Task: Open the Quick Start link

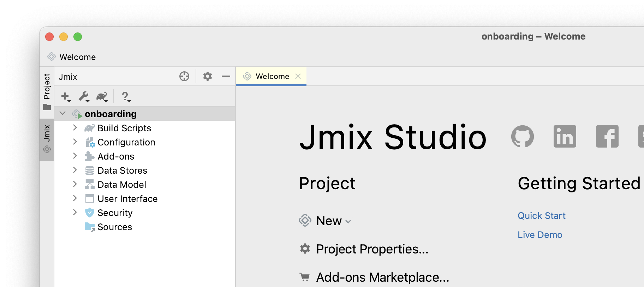Action: (542, 216)
